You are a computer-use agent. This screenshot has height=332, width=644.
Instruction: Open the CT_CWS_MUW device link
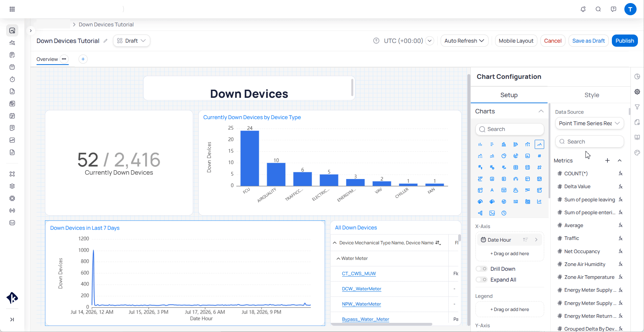(x=359, y=274)
